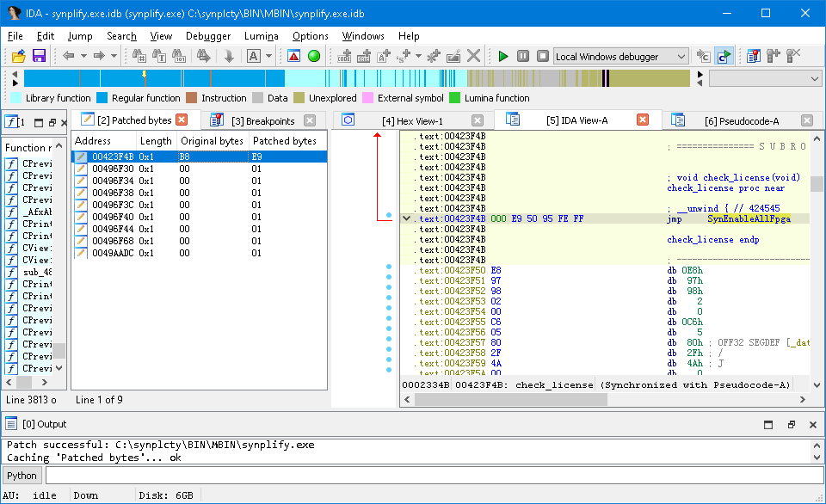
Task: Close the Patched bytes tab
Action: pyautogui.click(x=182, y=120)
